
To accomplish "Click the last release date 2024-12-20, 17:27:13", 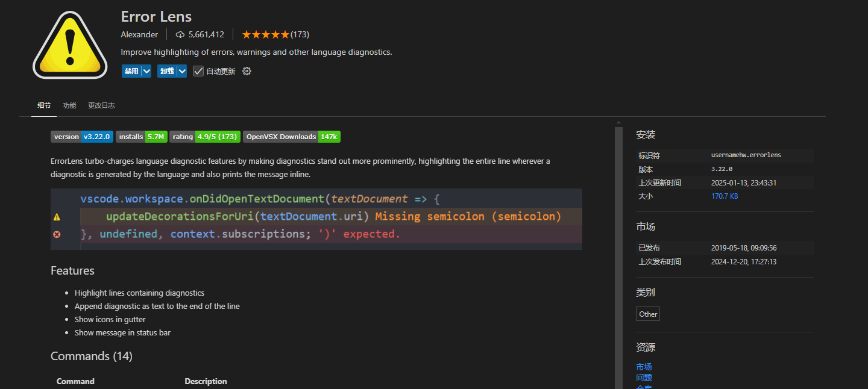I will (744, 261).
